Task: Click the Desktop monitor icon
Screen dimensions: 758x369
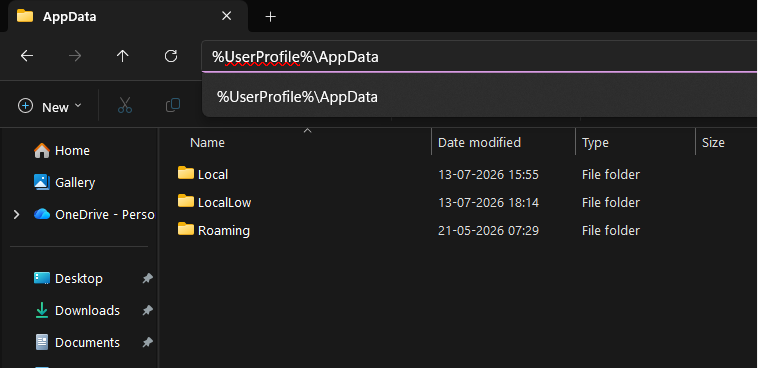Action: click(x=42, y=278)
